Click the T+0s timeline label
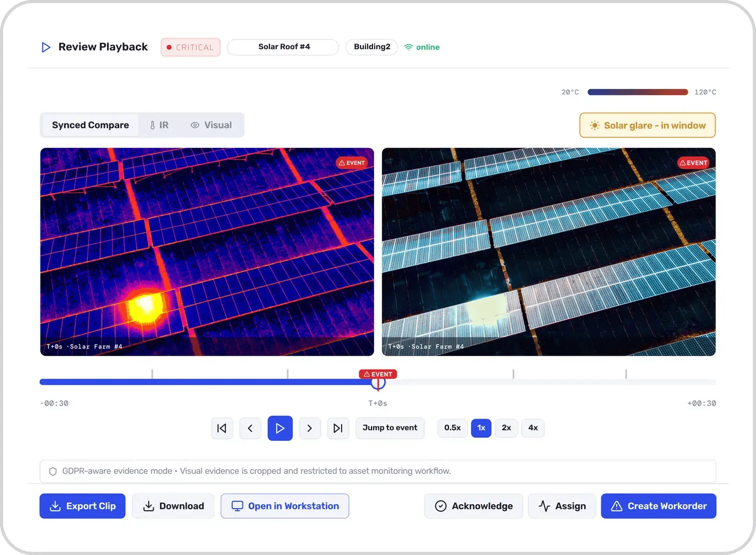756x555 pixels. [x=378, y=403]
